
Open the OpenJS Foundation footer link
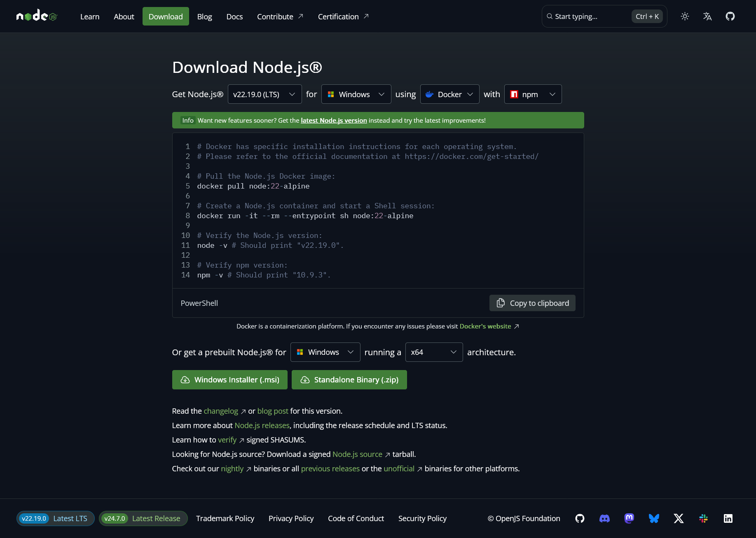tap(524, 519)
